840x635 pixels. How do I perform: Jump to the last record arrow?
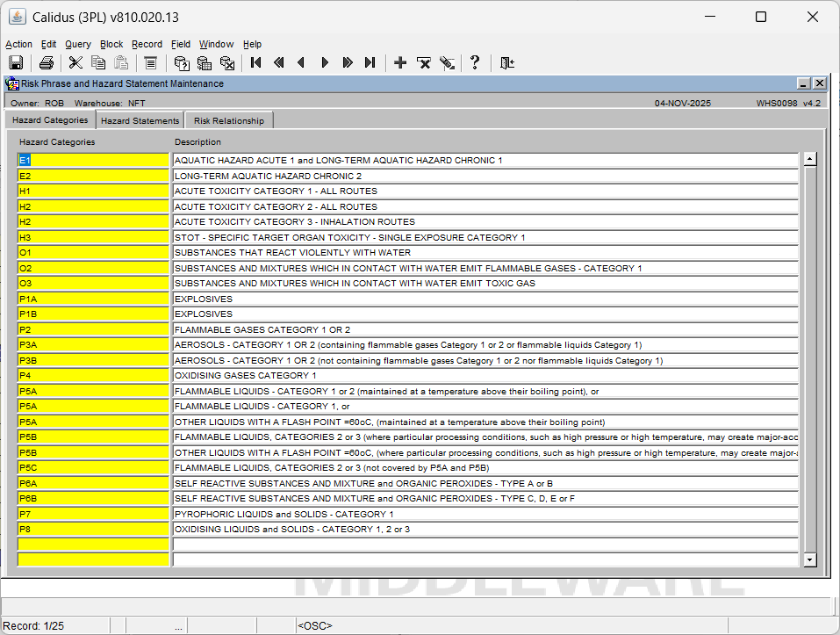[370, 62]
